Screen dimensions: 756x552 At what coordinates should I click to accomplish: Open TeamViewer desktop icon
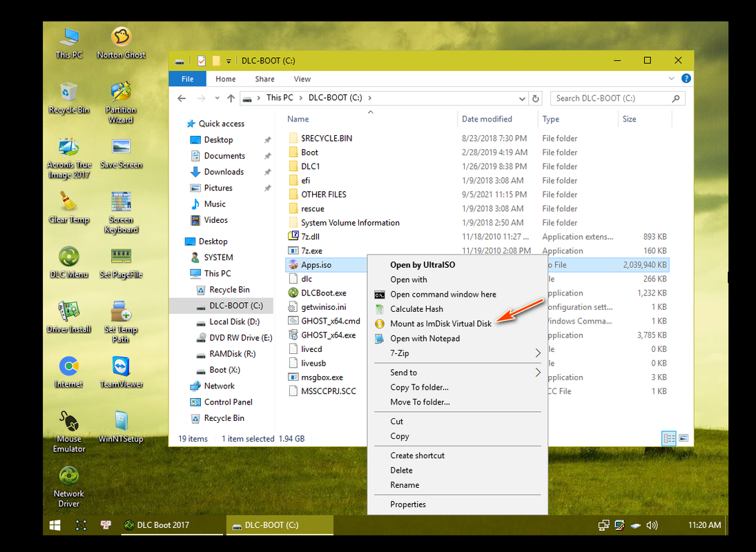coord(121,373)
